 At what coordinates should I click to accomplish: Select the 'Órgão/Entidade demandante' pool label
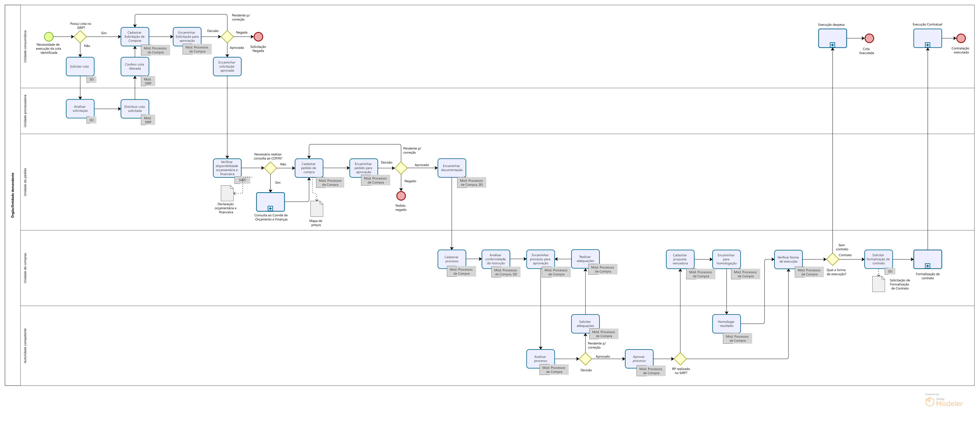click(13, 195)
